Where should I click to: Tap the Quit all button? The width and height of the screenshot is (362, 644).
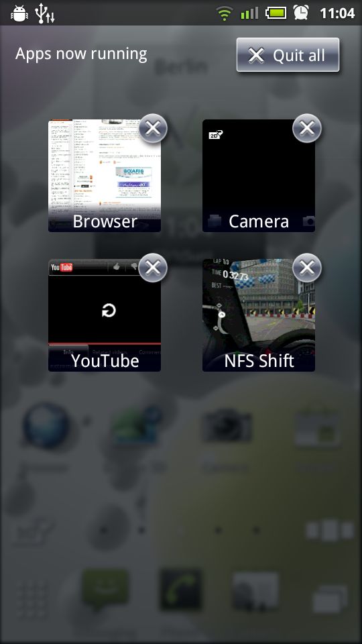pyautogui.click(x=288, y=55)
